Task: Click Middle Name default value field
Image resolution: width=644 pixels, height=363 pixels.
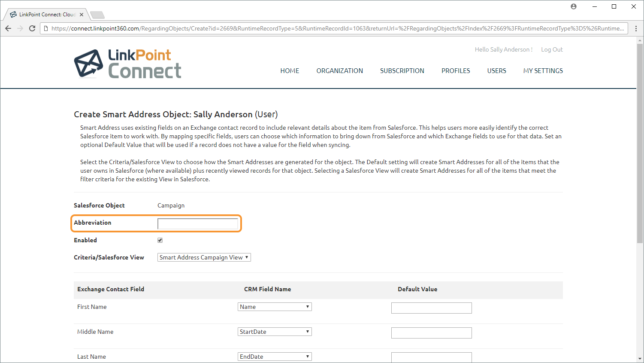Action: point(432,333)
